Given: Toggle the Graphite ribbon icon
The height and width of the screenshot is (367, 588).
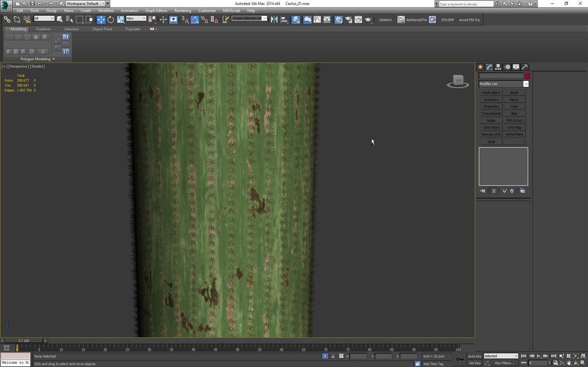Looking at the screenshot, I should click(307, 19).
